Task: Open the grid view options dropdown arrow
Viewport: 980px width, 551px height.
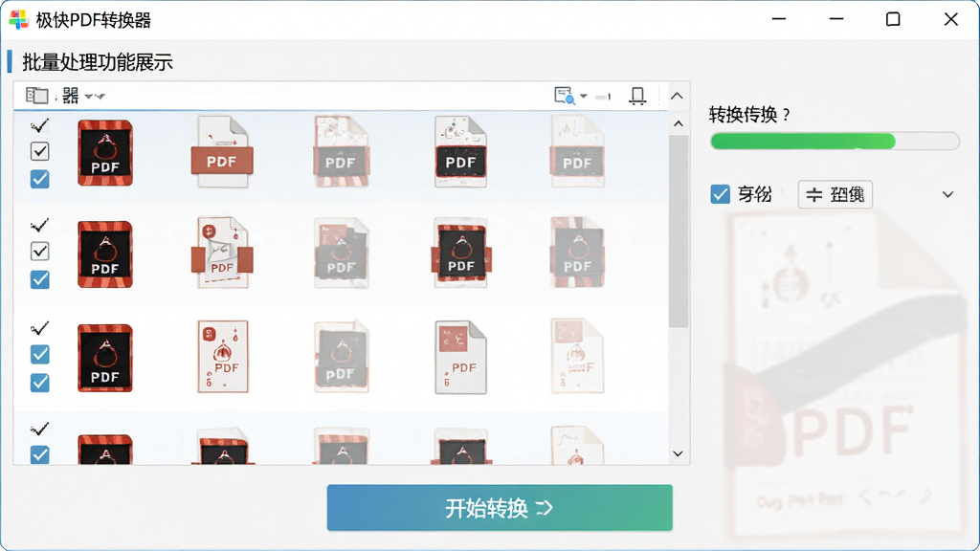Action: [x=95, y=97]
